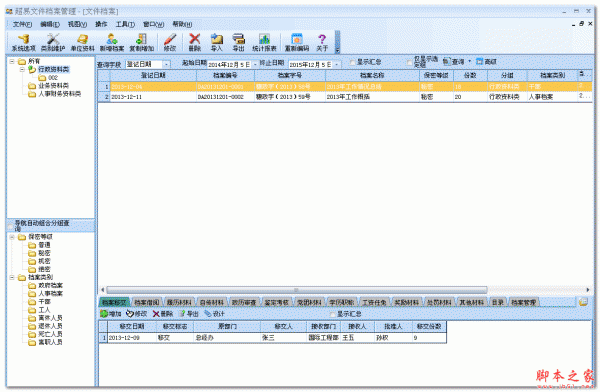Toggle 显示汇总 checkbox in top filter bar
600x392 pixels.
(x=352, y=62)
